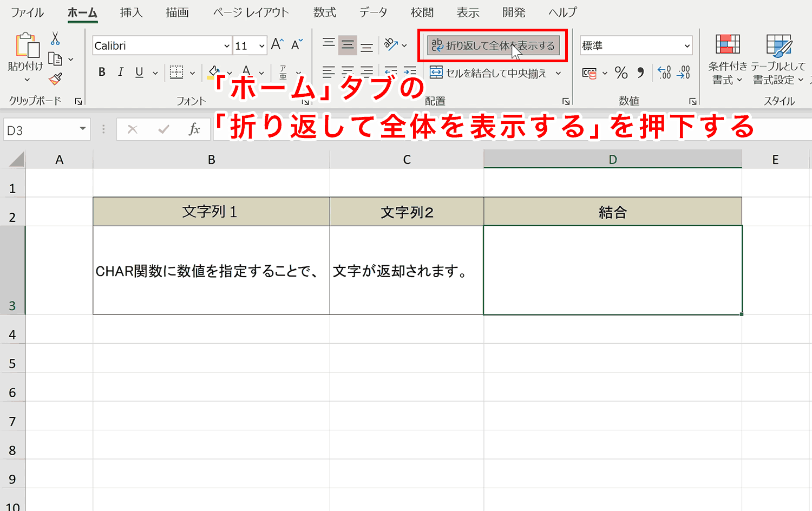Image resolution: width=812 pixels, height=511 pixels.
Task: Switch to the 挿入 tab
Action: point(131,12)
